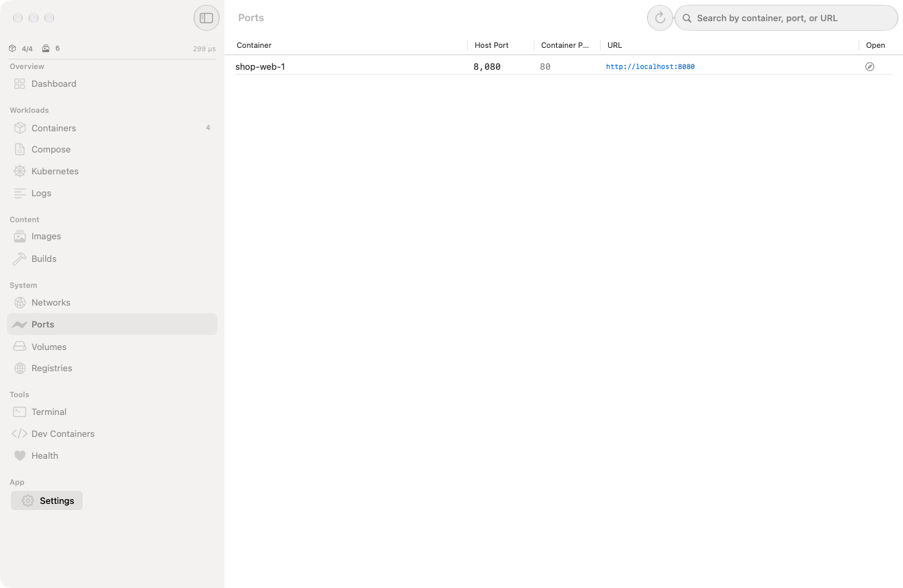Select the shop-web-1 container name
This screenshot has width=903, height=588.
click(260, 67)
